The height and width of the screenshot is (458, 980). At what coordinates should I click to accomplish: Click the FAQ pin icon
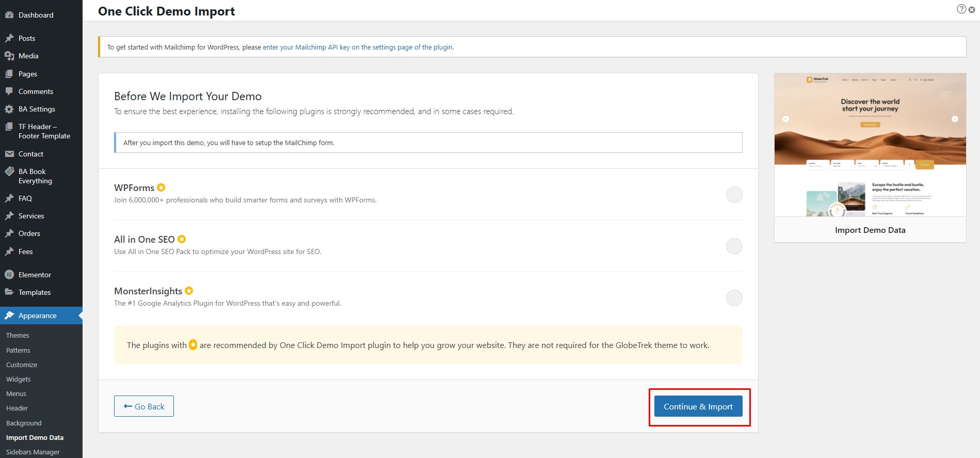point(9,198)
